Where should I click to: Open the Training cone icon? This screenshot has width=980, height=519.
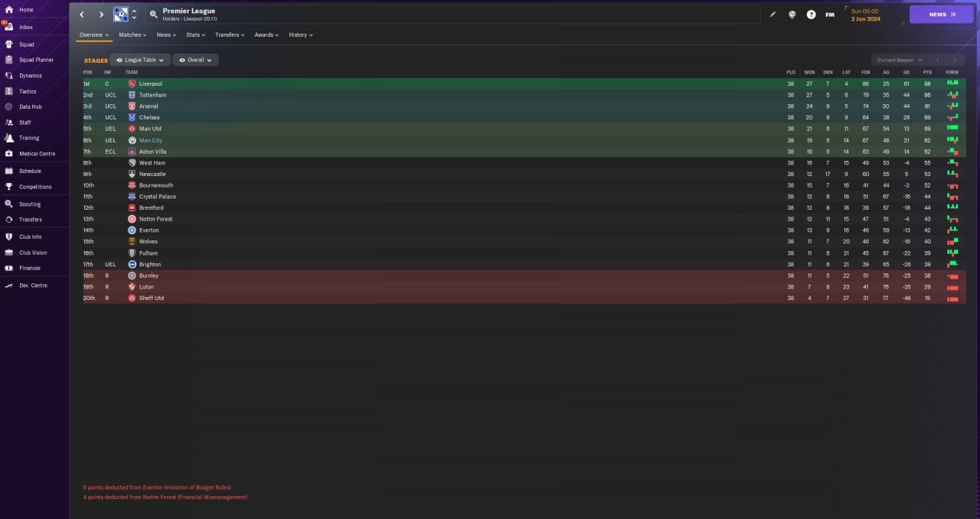(8, 138)
